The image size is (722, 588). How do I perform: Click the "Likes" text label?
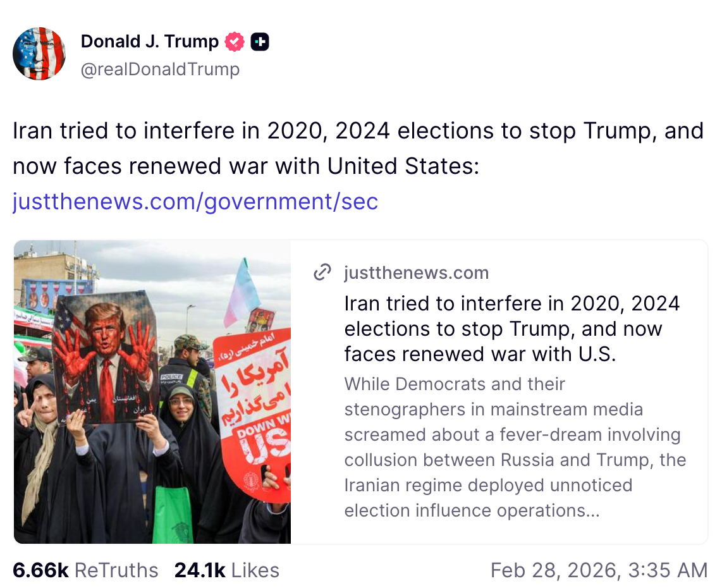[x=255, y=570]
